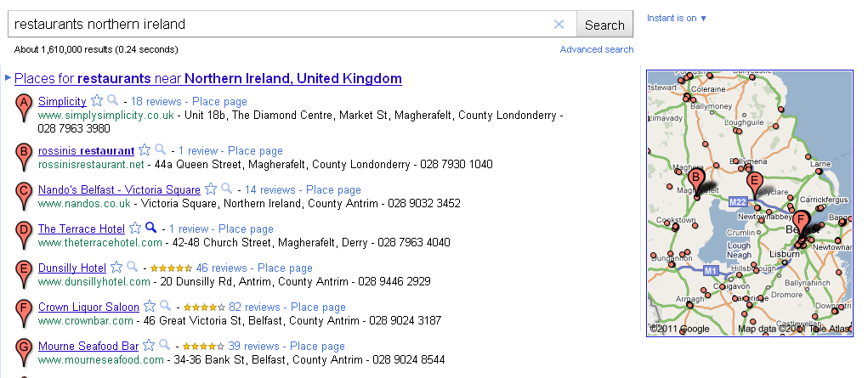
Task: Click www.crownbar.com address text
Action: pyautogui.click(x=85, y=320)
